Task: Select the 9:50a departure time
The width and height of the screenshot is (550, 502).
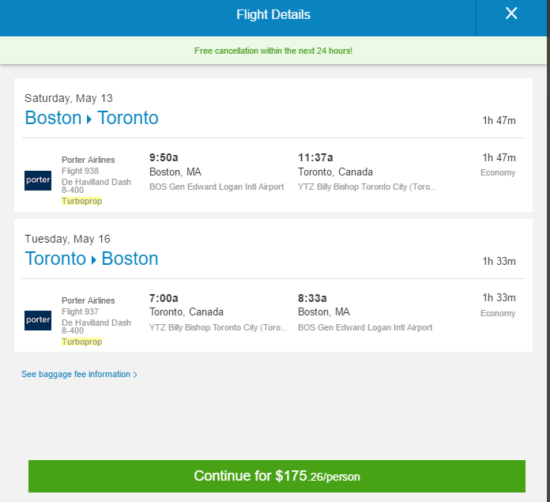Action: tap(164, 158)
